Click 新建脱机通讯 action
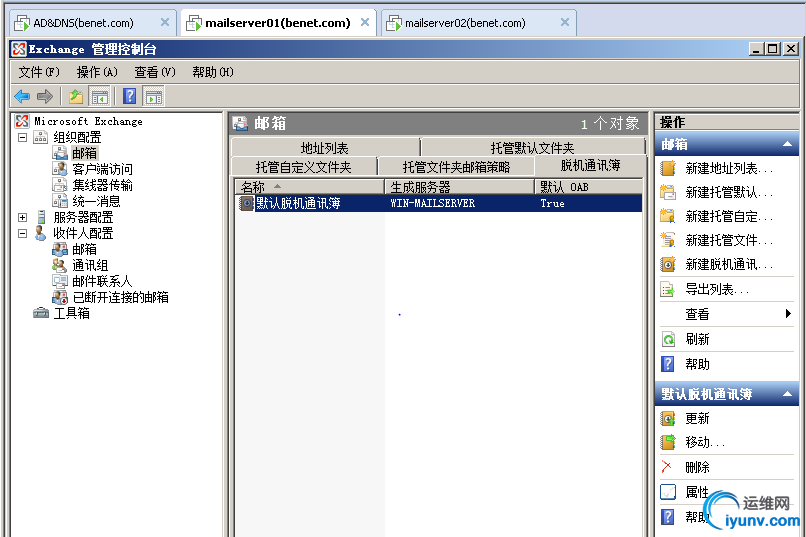The height and width of the screenshot is (537, 806). (729, 265)
